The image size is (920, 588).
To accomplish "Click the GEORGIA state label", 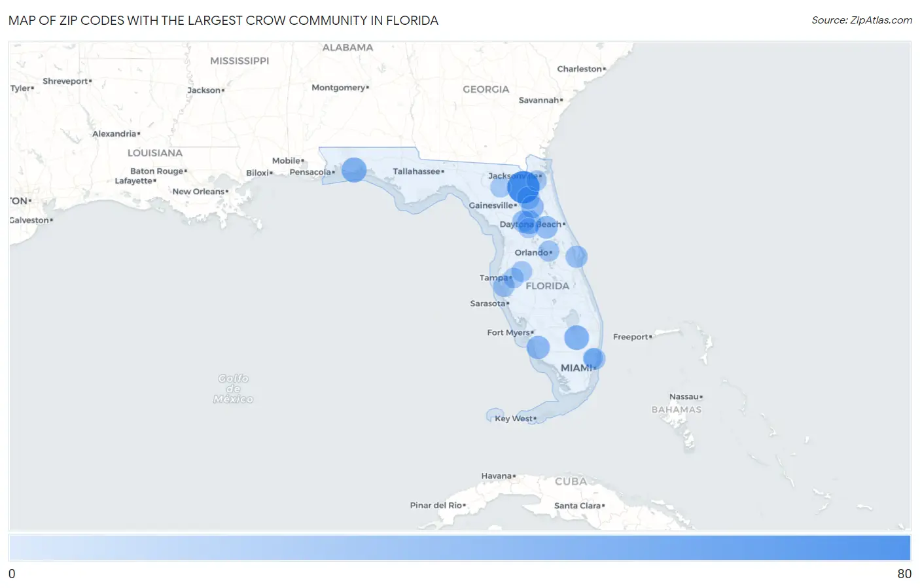I will [486, 90].
